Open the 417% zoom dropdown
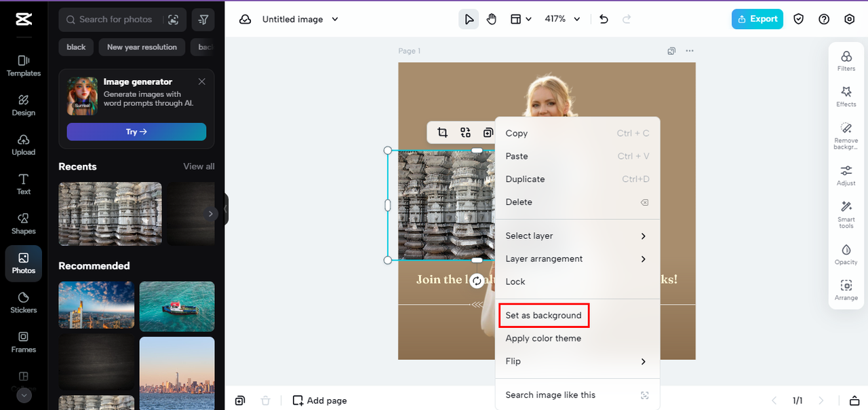868x410 pixels. coord(563,19)
